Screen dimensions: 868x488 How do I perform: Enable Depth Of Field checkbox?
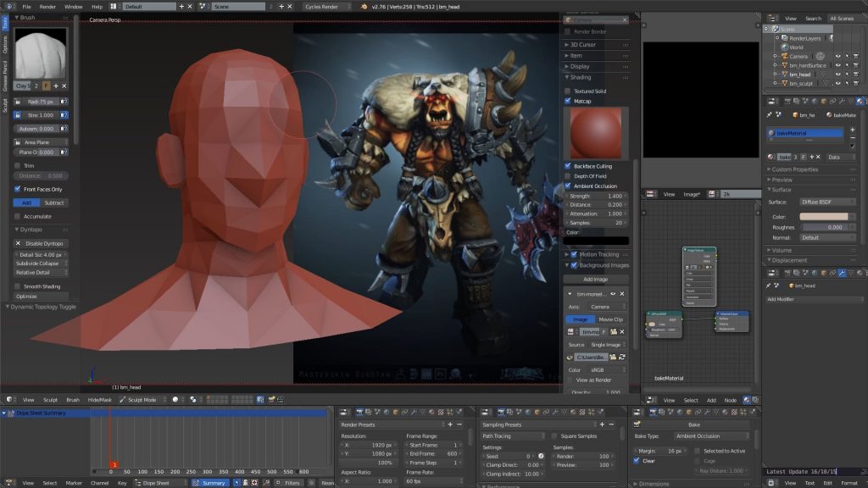(568, 176)
